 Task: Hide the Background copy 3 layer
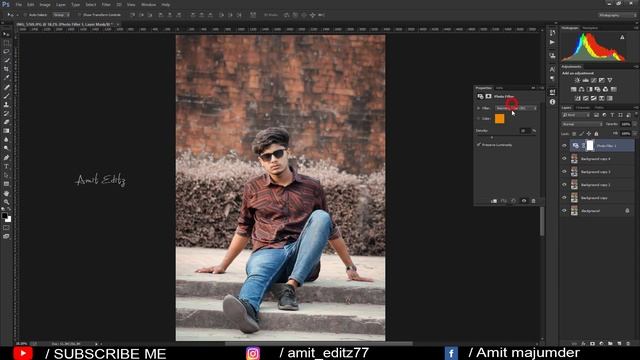click(x=564, y=172)
